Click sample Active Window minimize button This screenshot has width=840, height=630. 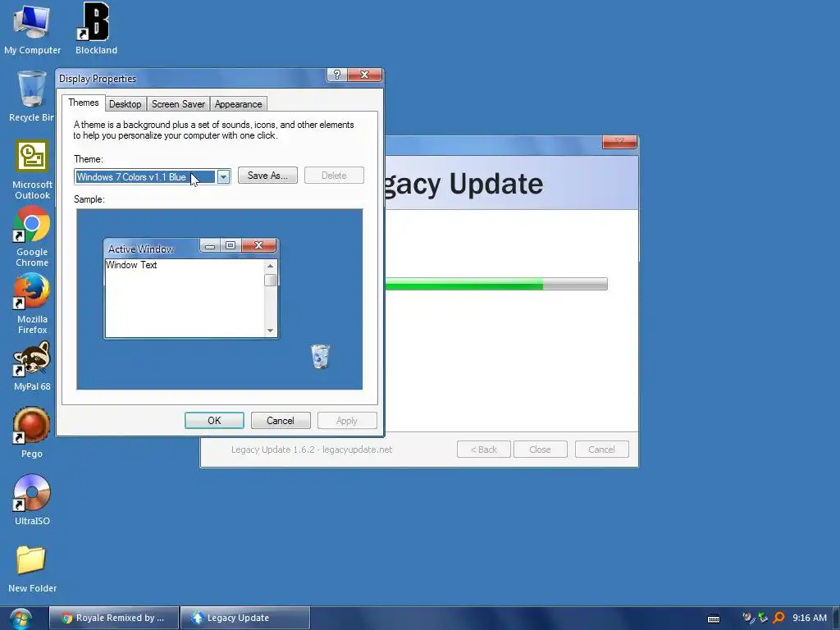[210, 246]
